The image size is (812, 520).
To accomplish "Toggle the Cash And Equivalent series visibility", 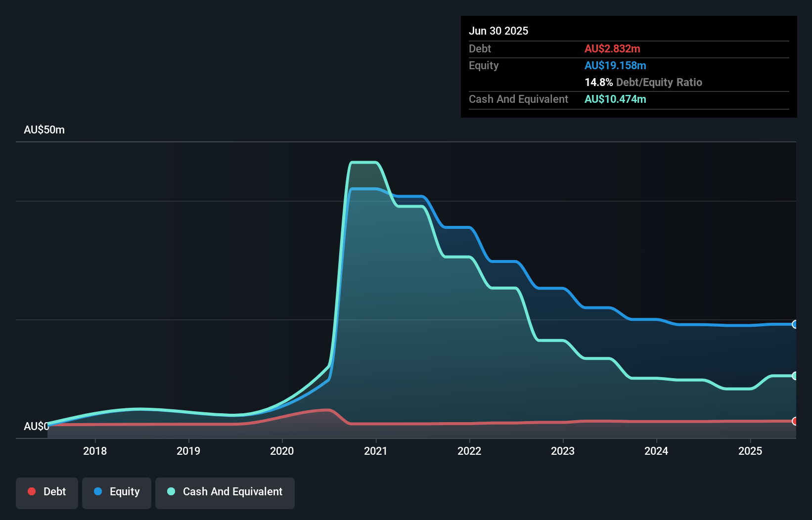I will click(x=225, y=492).
